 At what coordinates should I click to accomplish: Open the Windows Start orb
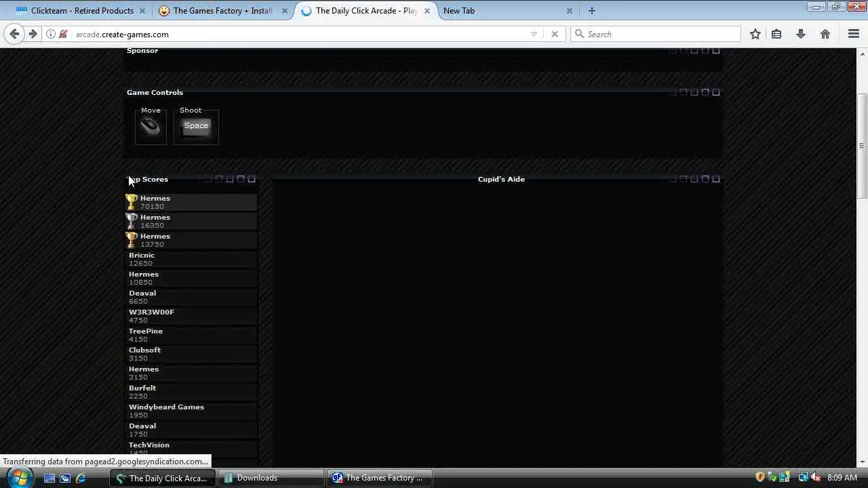click(x=18, y=478)
